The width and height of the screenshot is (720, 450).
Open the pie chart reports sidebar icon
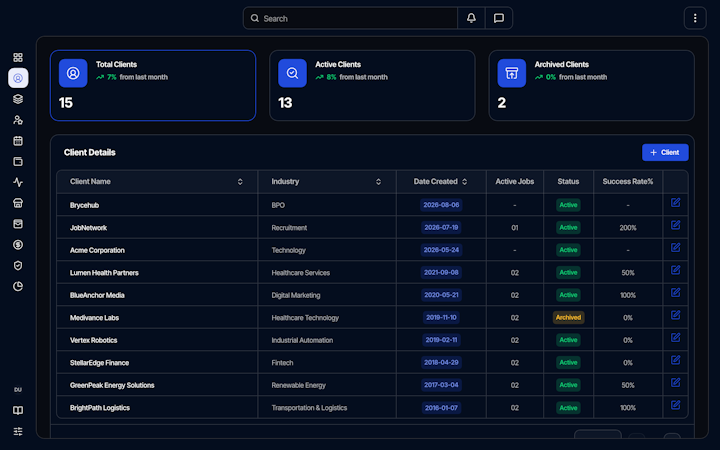coord(18,287)
